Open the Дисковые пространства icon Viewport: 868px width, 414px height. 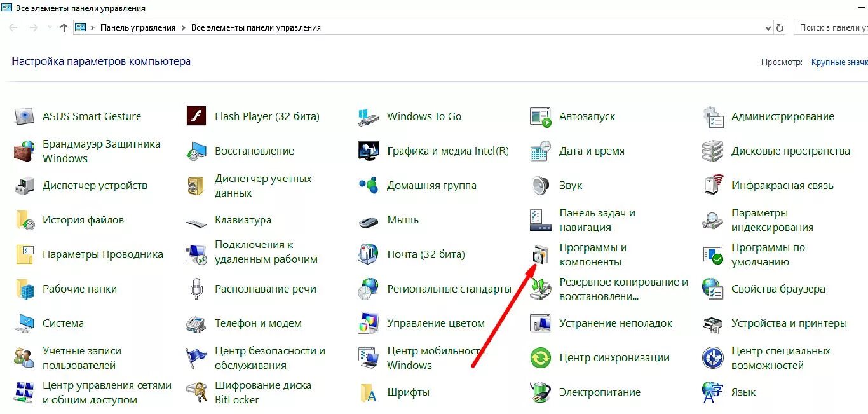click(x=713, y=151)
